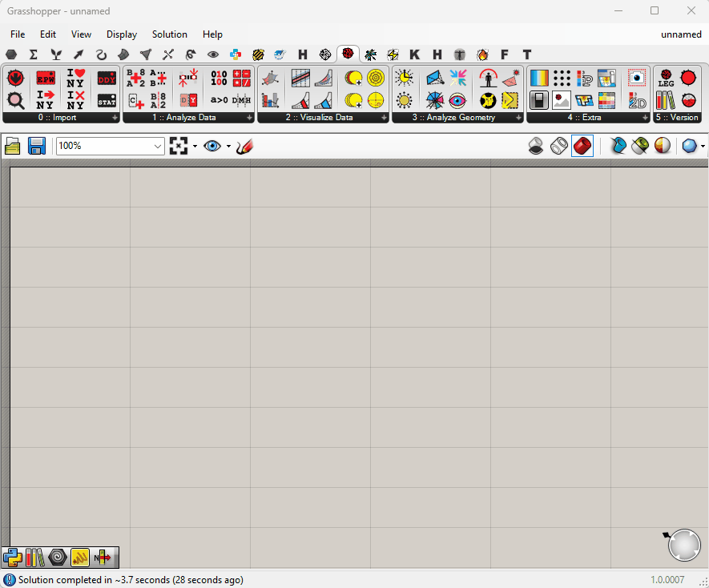709x588 pixels.
Task: Disable geometry preview with the black hat icon
Action: [x=537, y=146]
